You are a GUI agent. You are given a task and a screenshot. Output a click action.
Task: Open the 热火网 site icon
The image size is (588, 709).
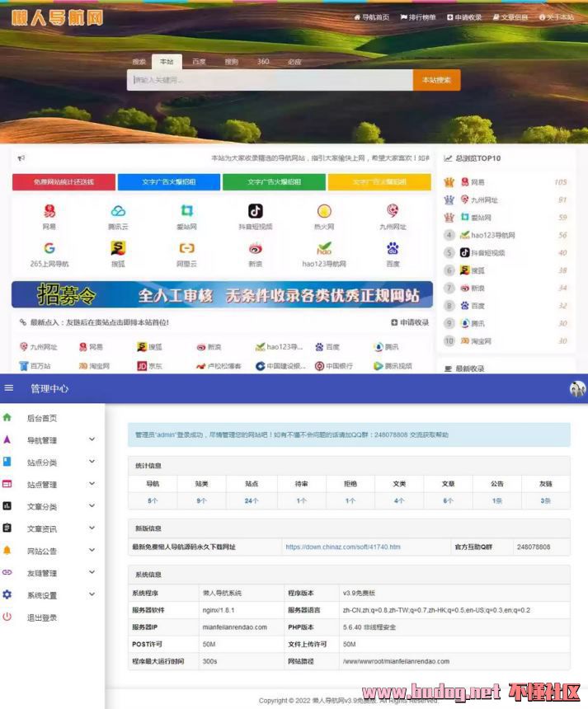click(x=324, y=211)
